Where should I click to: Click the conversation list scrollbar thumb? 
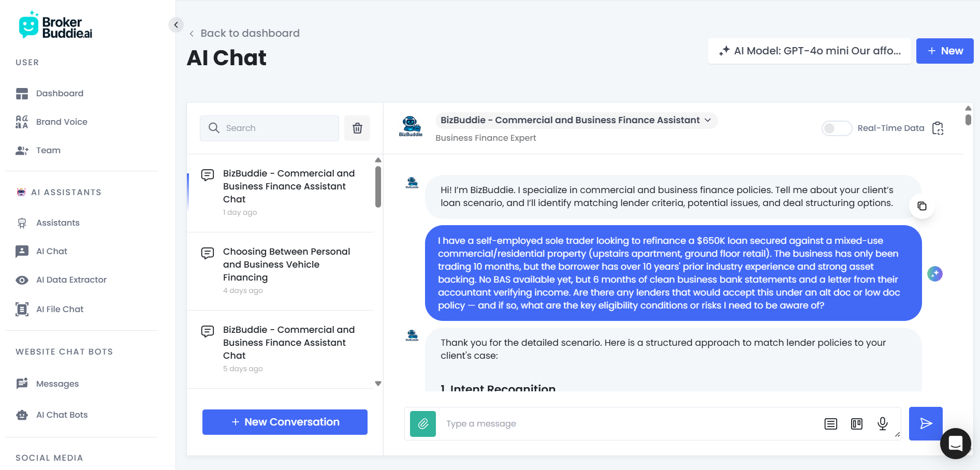point(378,186)
